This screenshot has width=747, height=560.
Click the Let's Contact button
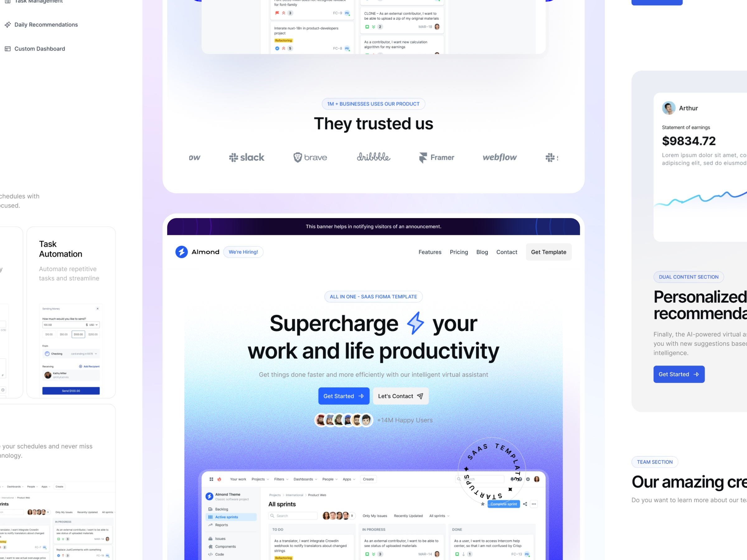[x=401, y=396]
